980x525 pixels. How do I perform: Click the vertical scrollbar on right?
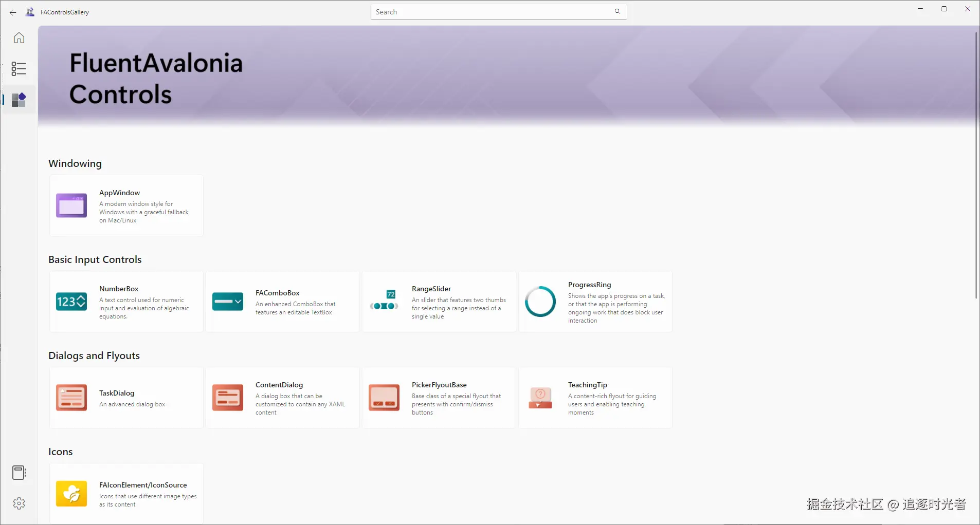976,165
